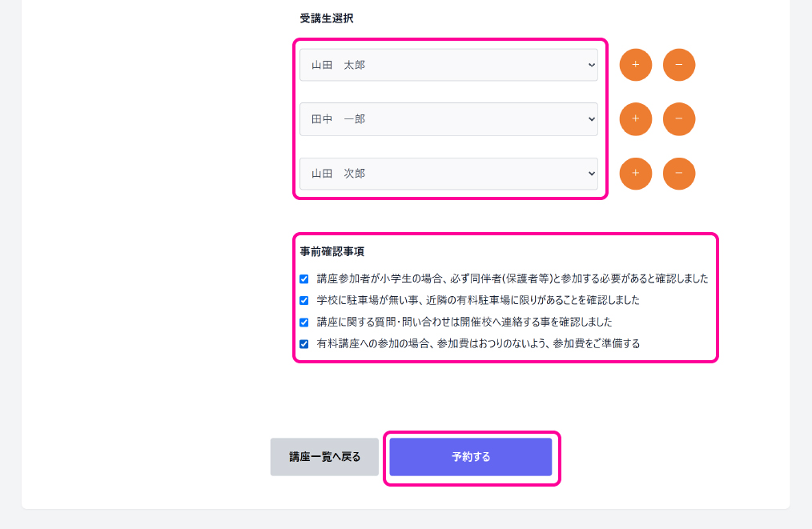This screenshot has height=529, width=812.
Task: Open the 田中 一郎 student dropdown
Action: pyautogui.click(x=448, y=119)
